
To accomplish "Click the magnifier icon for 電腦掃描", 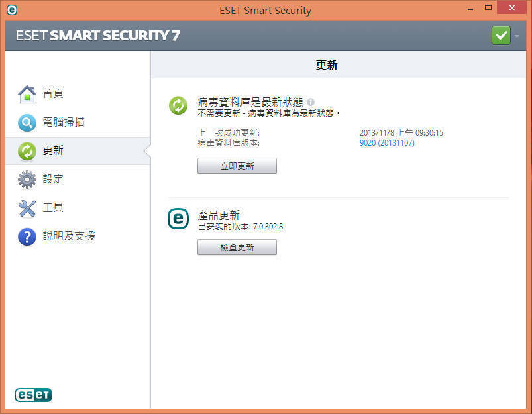I will coord(27,123).
